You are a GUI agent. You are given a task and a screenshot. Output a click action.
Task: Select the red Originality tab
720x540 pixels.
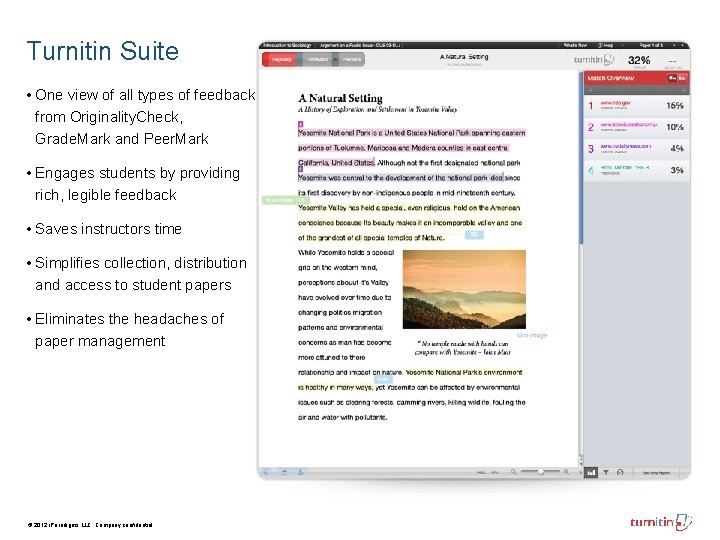281,60
